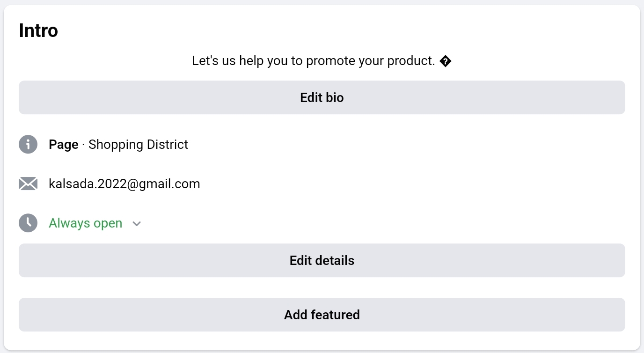Click the bio sentence about promoting product
Image resolution: width=644 pixels, height=353 pixels.
pos(314,61)
